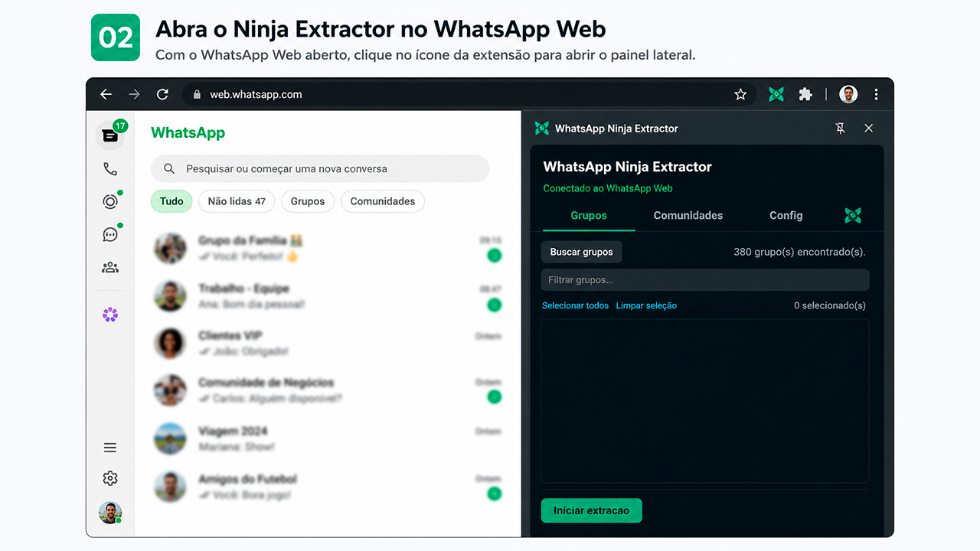Bookmark the page with the star icon
This screenshot has height=551, width=980.
click(x=740, y=94)
